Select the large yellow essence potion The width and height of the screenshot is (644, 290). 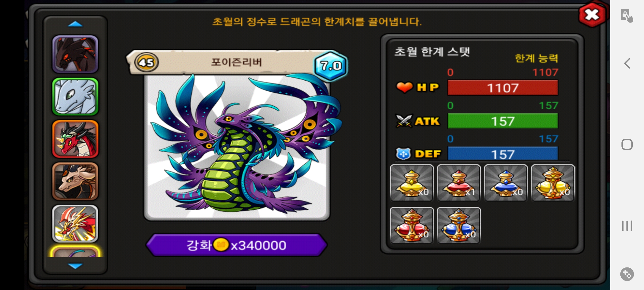pyautogui.click(x=553, y=183)
